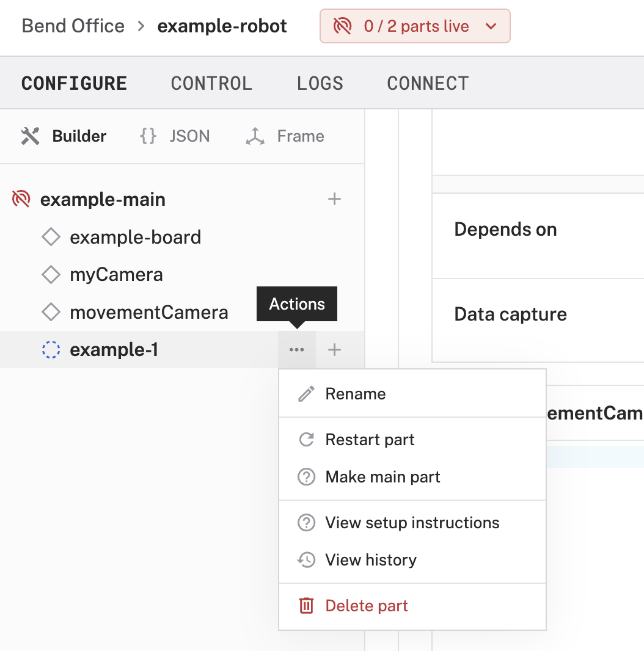Open the LOGS tab
This screenshot has width=644, height=651.
[x=320, y=82]
